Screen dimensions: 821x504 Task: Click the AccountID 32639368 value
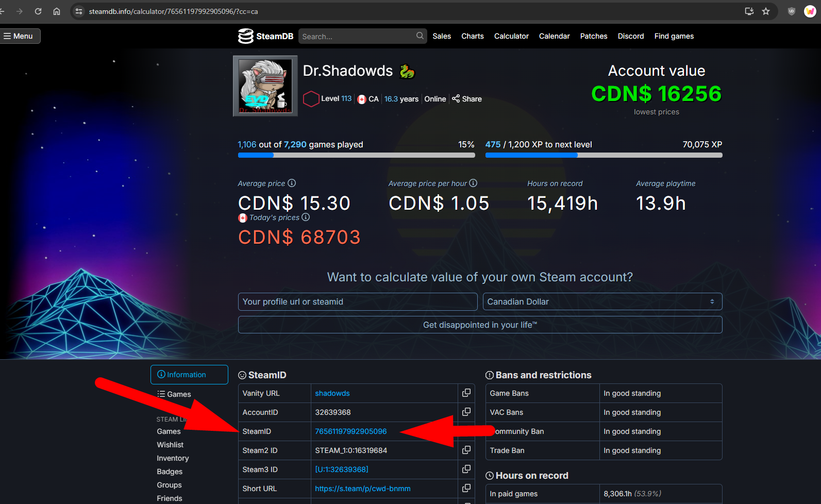tap(333, 412)
